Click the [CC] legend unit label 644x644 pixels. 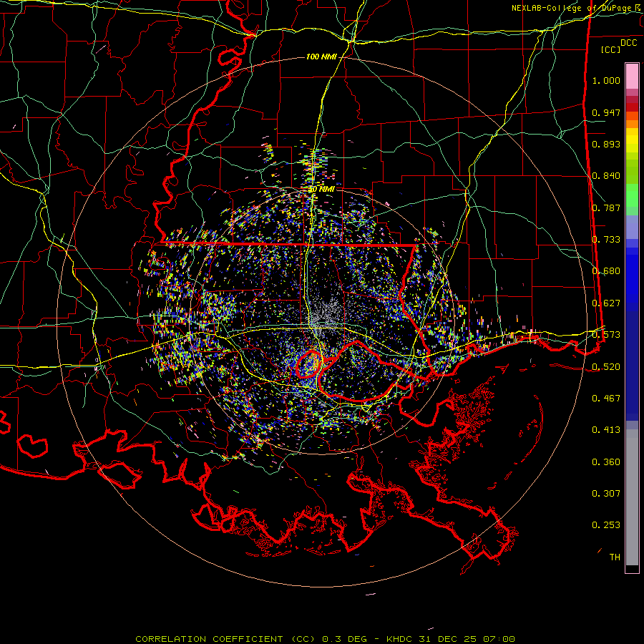point(610,49)
